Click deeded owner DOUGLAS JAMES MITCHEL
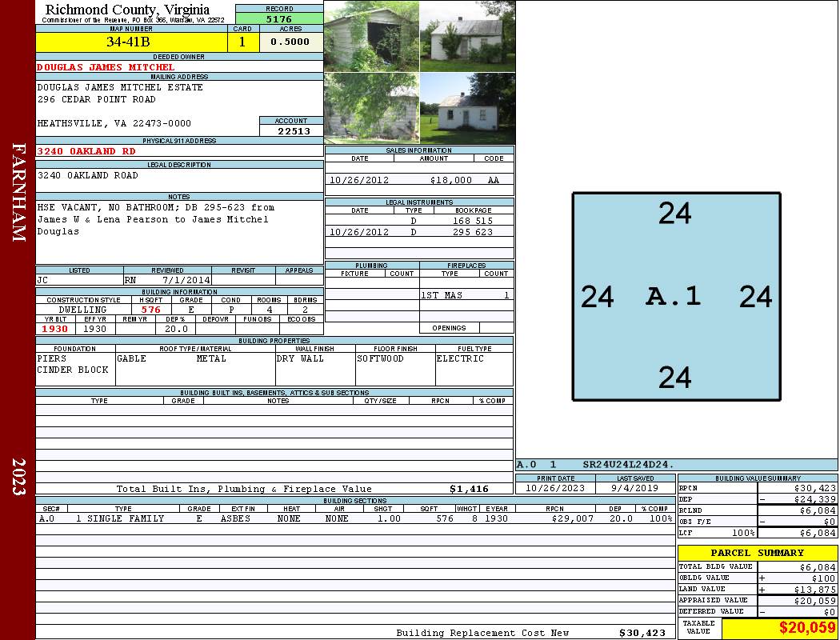Image resolution: width=840 pixels, height=640 pixels. point(106,67)
